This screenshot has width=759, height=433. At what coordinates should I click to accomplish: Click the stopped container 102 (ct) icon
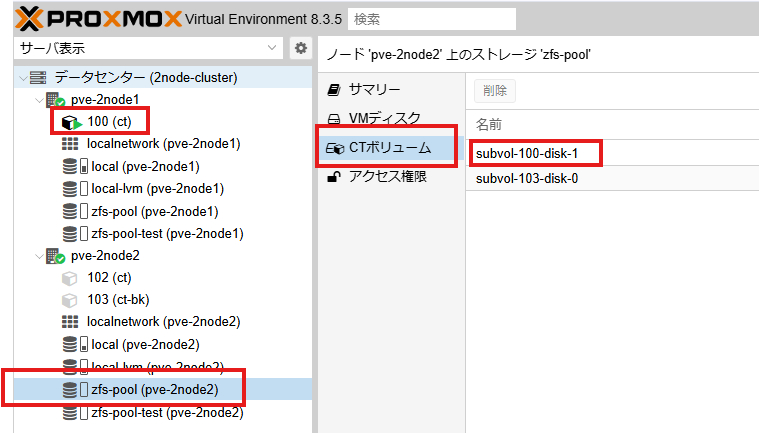coord(69,278)
